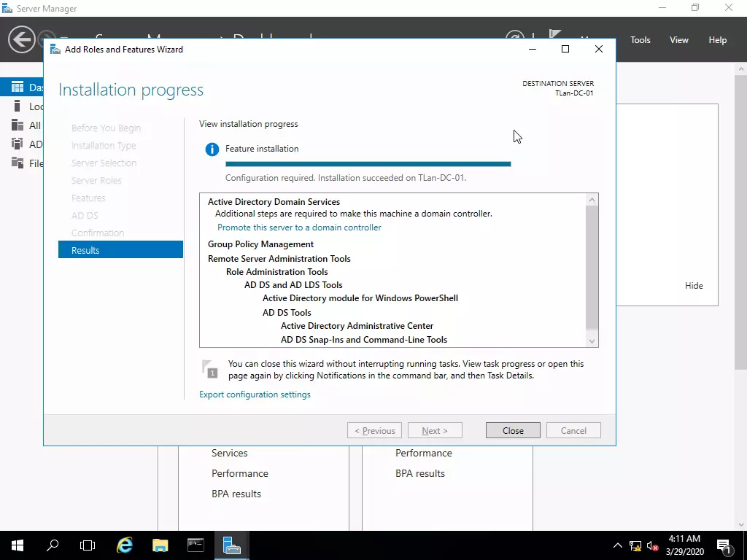This screenshot has width=747, height=560.
Task: Open Notifications flag in Server Manager bar
Action: tap(555, 35)
